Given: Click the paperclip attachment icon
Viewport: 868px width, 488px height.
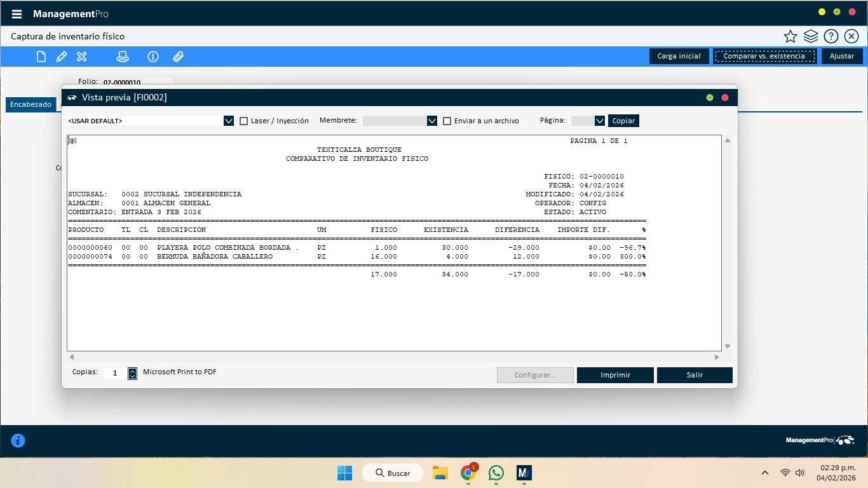Looking at the screenshot, I should [179, 57].
